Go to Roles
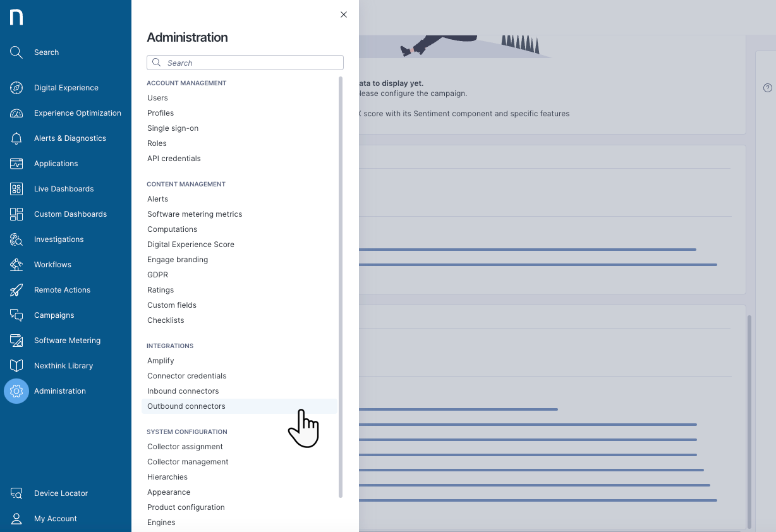The height and width of the screenshot is (532, 776). tap(157, 143)
